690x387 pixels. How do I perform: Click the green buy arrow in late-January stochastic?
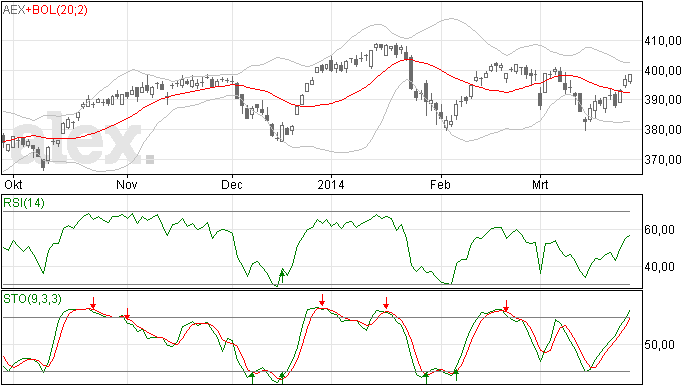click(426, 378)
